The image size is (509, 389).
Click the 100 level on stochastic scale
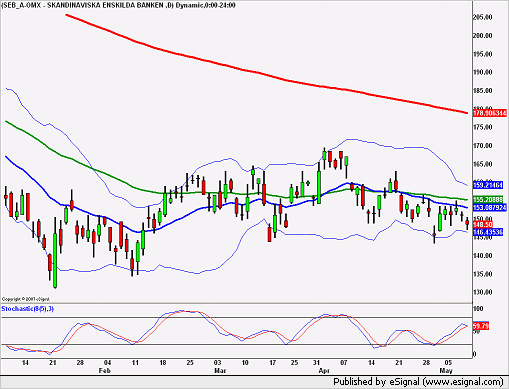click(x=478, y=309)
